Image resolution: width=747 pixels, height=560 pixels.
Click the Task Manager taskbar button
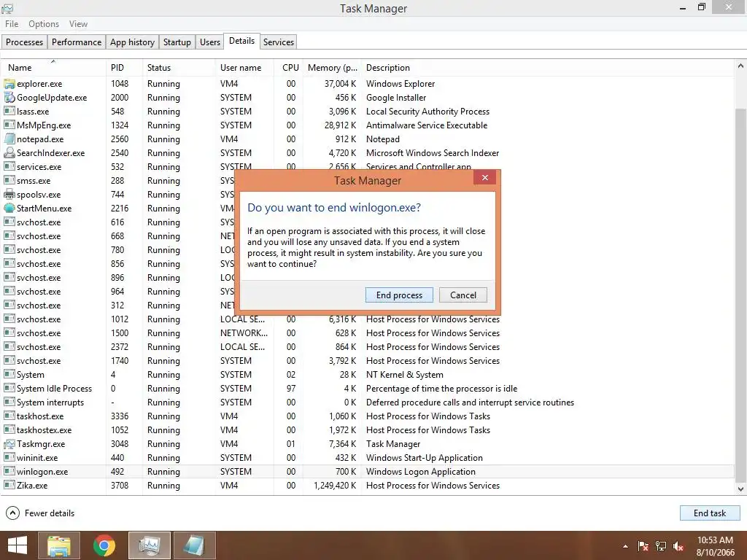click(150, 545)
